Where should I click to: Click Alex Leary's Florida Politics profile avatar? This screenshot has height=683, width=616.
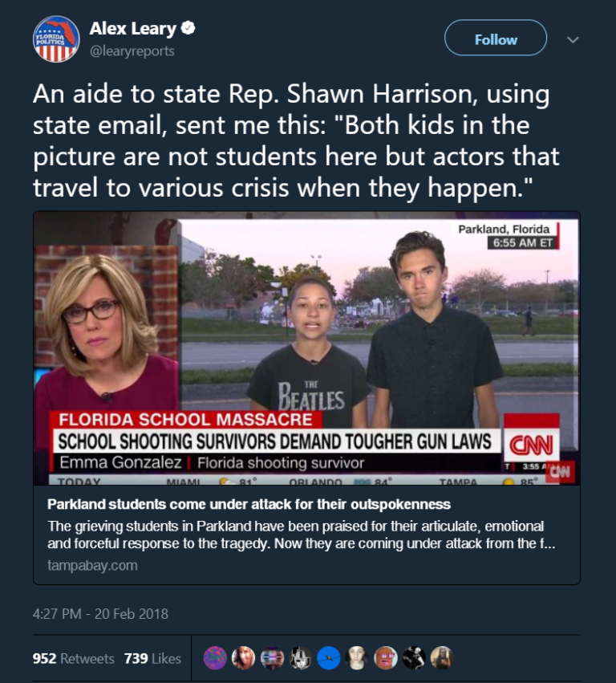[56, 39]
